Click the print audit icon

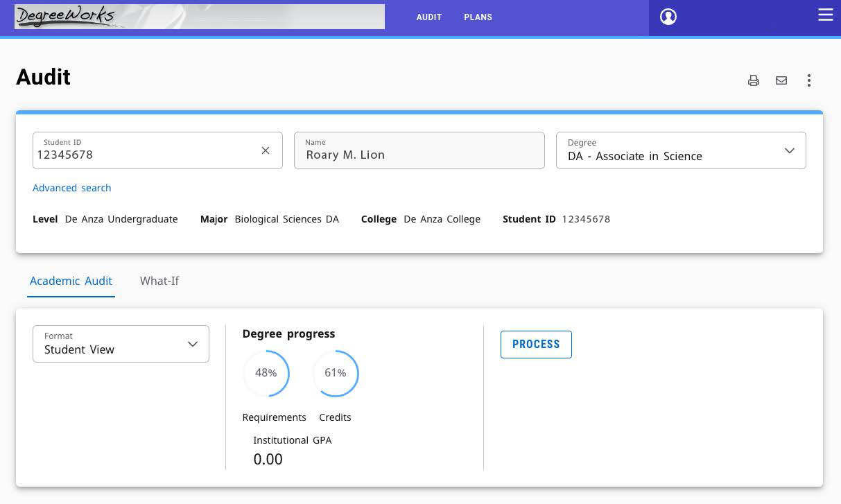[754, 80]
